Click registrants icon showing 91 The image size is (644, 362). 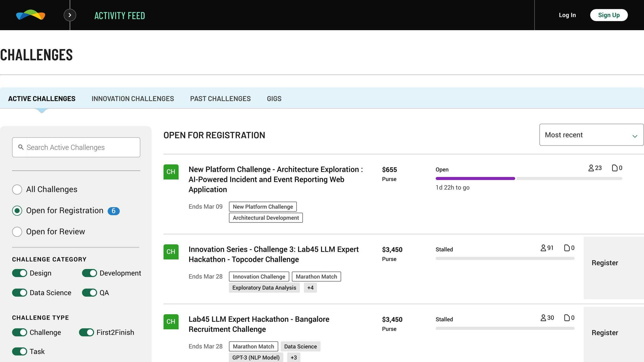543,248
